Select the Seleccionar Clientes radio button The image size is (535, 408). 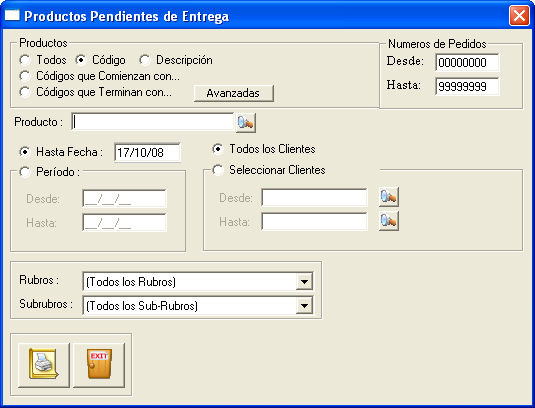[x=218, y=170]
